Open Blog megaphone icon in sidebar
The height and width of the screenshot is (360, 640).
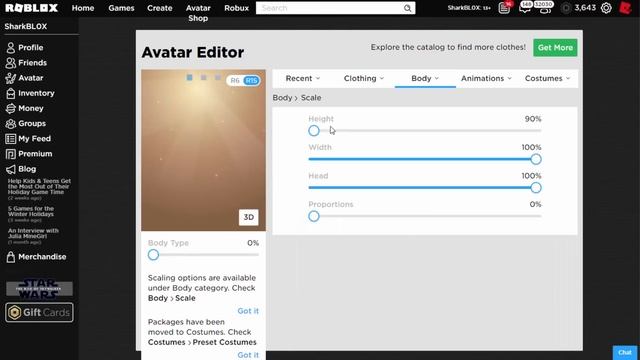11,169
